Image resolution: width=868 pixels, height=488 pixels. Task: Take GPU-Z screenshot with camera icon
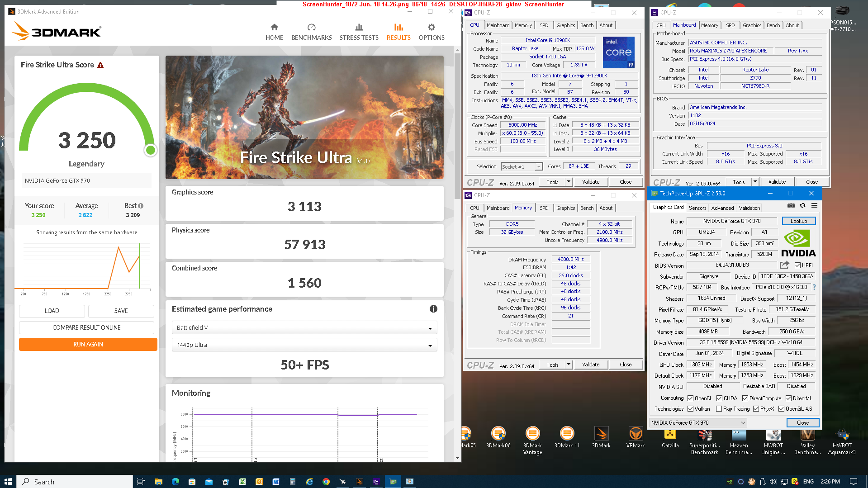tap(791, 206)
